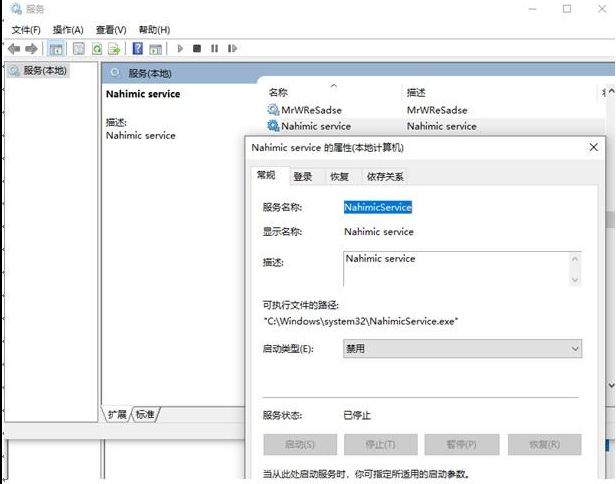This screenshot has width=616, height=484.
Task: Switch to the 登录 tab
Action: [303, 177]
